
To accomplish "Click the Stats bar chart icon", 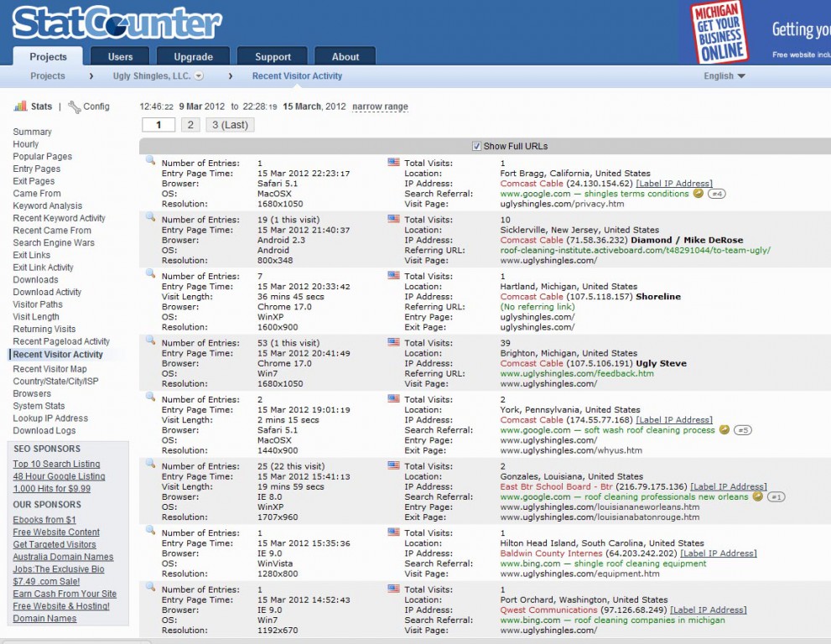I will tap(20, 106).
